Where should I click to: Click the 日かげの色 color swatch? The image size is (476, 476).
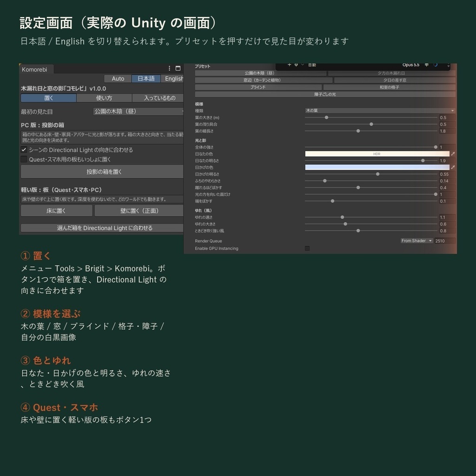click(x=377, y=167)
